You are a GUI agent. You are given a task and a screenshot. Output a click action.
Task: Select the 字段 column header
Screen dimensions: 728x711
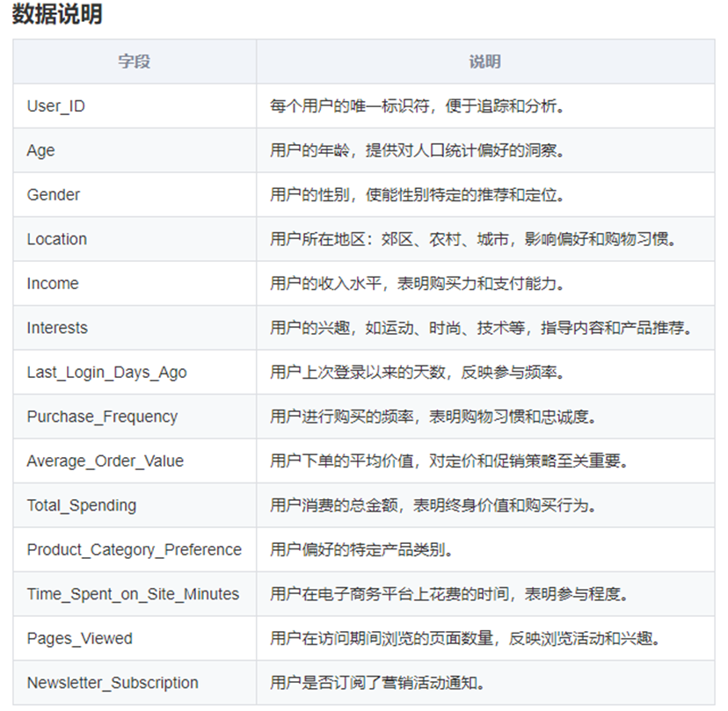tap(134, 62)
